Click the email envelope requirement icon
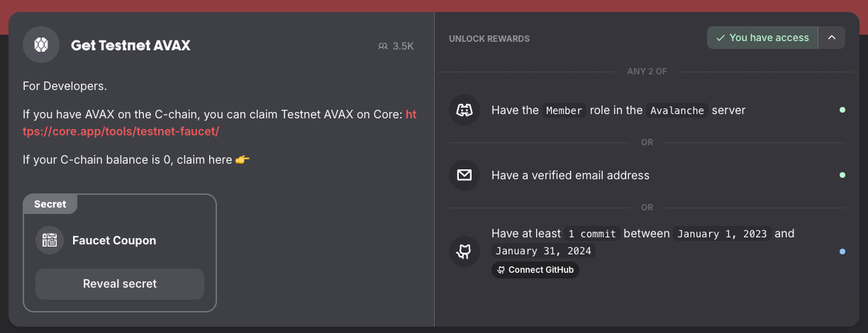 coord(464,175)
